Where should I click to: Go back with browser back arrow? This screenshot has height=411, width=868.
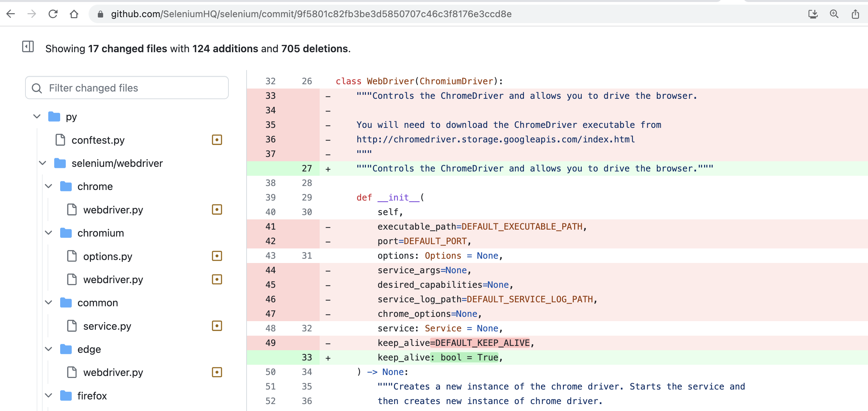pyautogui.click(x=11, y=14)
